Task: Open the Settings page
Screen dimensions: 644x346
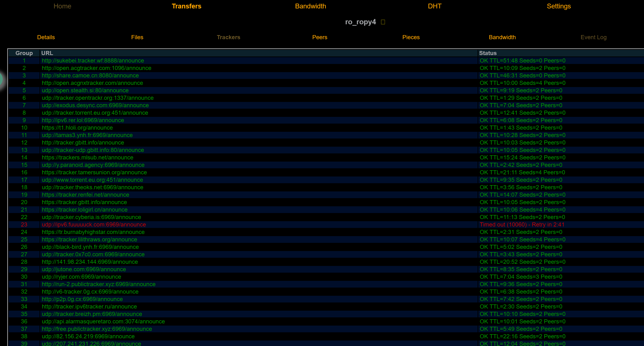Action: click(559, 6)
